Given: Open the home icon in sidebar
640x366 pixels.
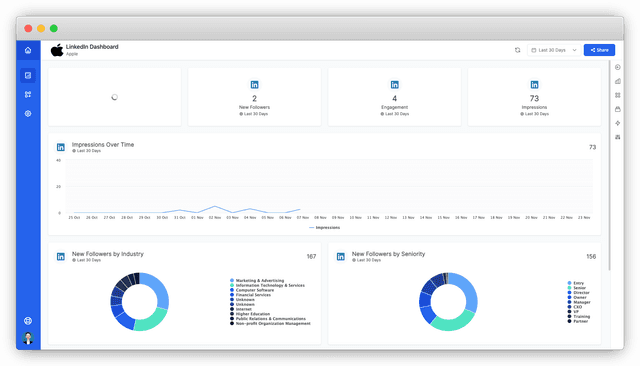Looking at the screenshot, I should (28, 50).
